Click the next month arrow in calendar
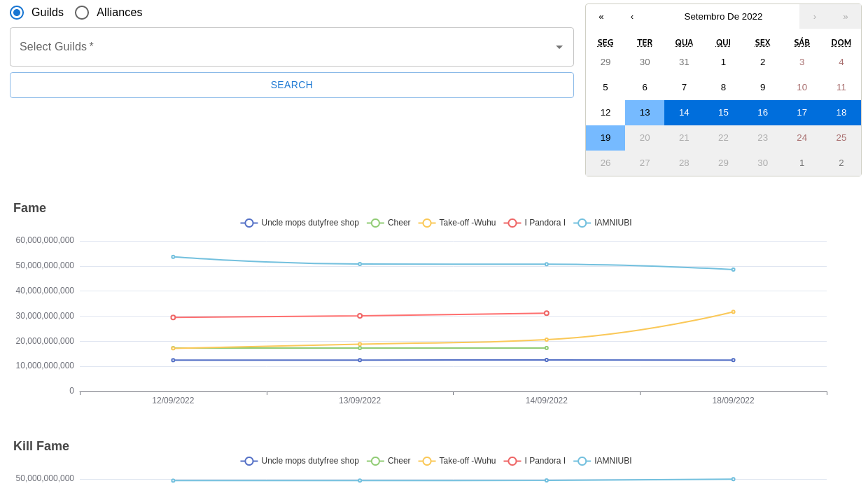868x486 pixels. pos(815,17)
